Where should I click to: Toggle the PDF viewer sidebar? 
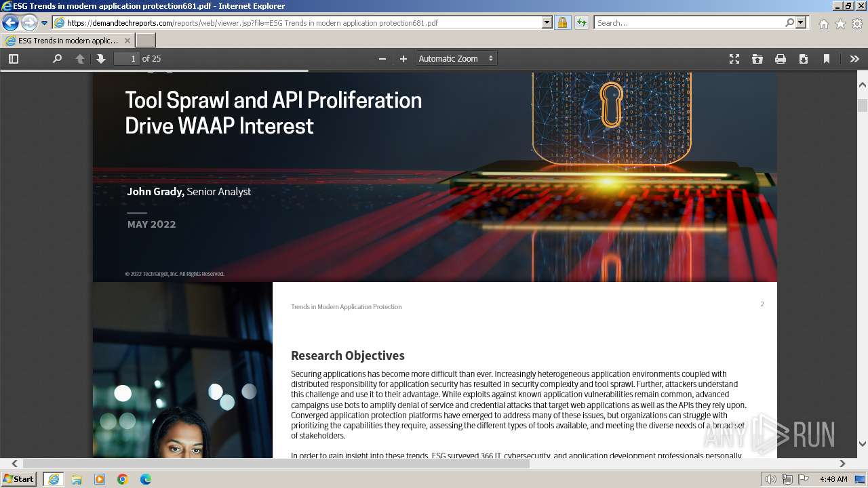[x=13, y=59]
